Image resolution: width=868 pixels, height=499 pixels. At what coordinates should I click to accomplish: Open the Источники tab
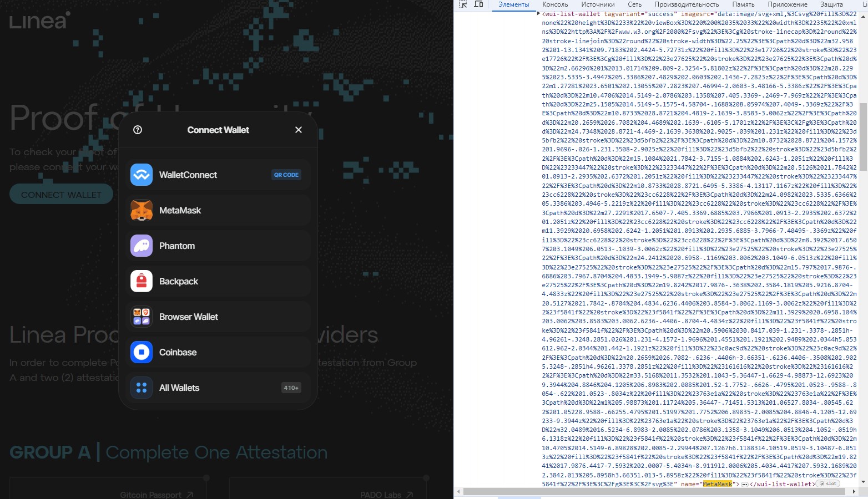(x=598, y=4)
